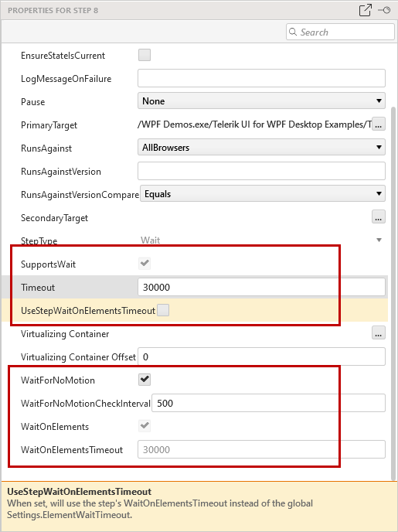Image resolution: width=398 pixels, height=532 pixels.
Task: Expand the RunsAgainst AllBrowsers dropdown
Action: [261, 147]
